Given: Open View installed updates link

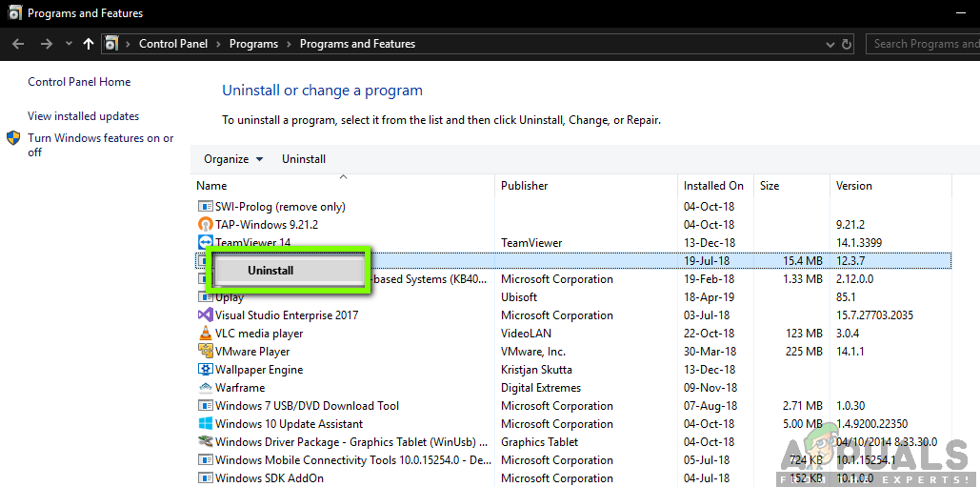Looking at the screenshot, I should [x=83, y=116].
